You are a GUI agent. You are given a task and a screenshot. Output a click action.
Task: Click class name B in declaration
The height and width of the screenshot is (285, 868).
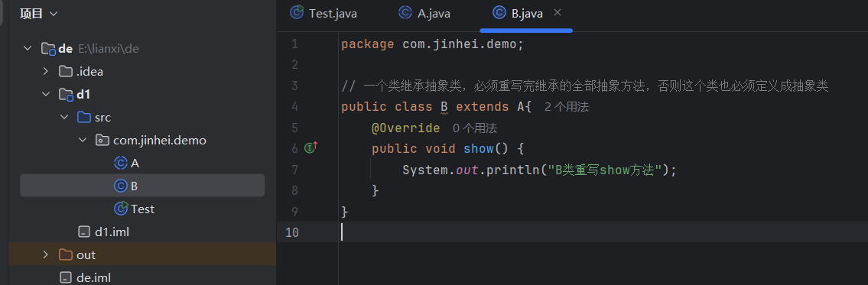click(x=444, y=107)
